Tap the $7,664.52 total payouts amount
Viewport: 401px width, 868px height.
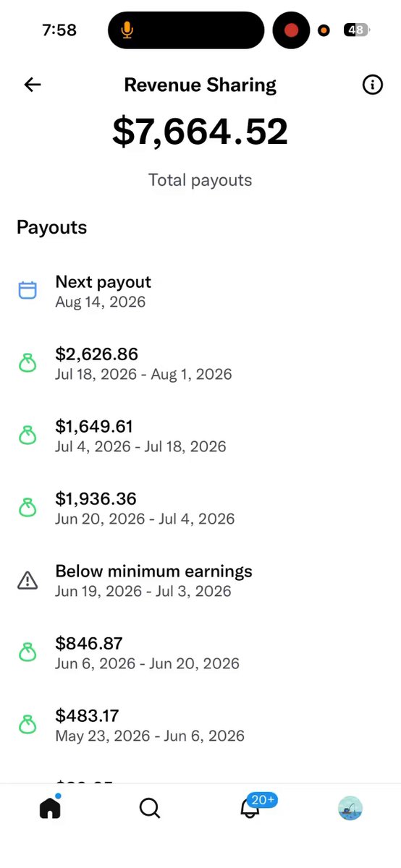coord(200,132)
